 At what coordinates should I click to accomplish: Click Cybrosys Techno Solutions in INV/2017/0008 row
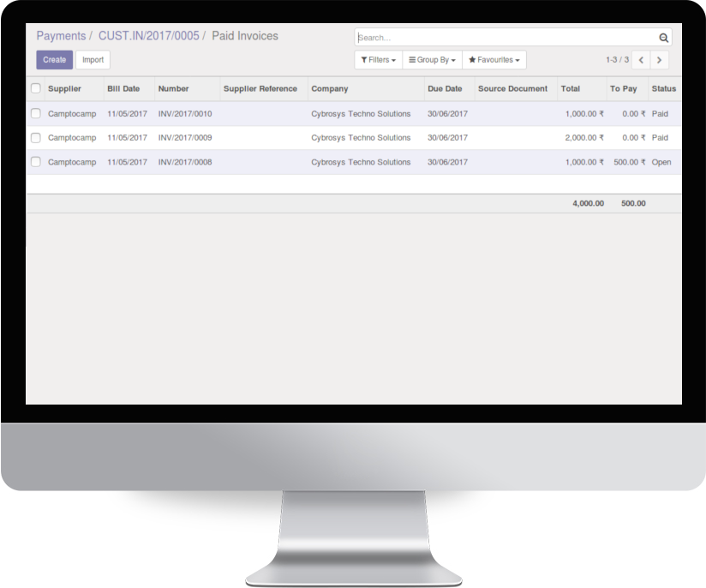[x=361, y=162]
